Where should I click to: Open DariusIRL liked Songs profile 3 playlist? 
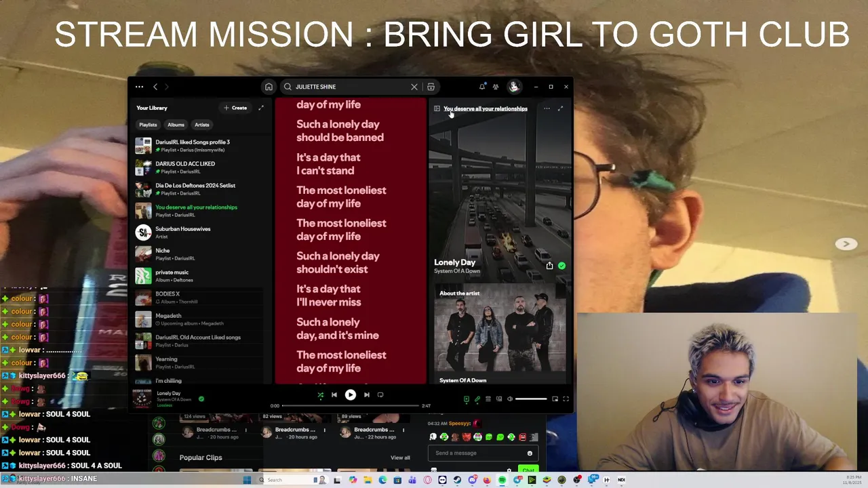coord(200,146)
